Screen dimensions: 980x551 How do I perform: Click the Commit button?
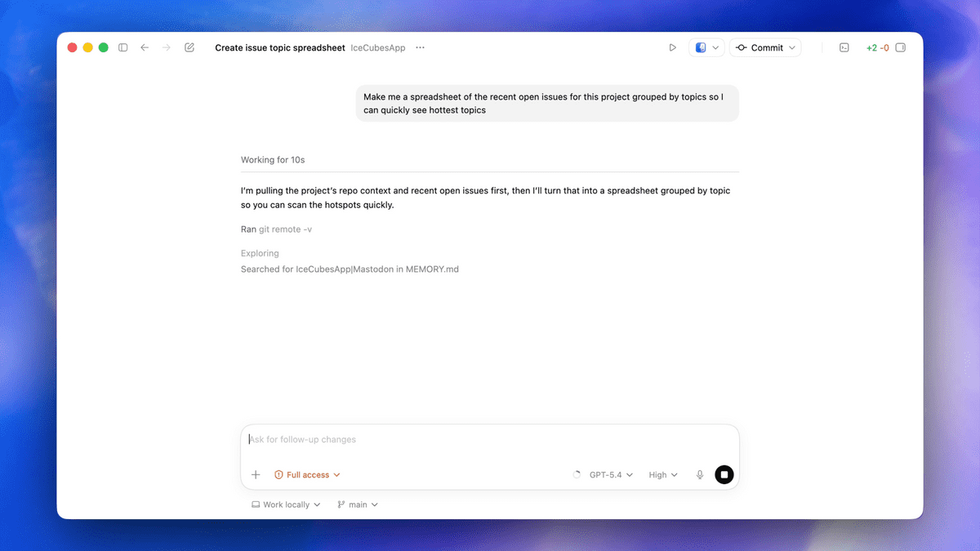tap(765, 48)
